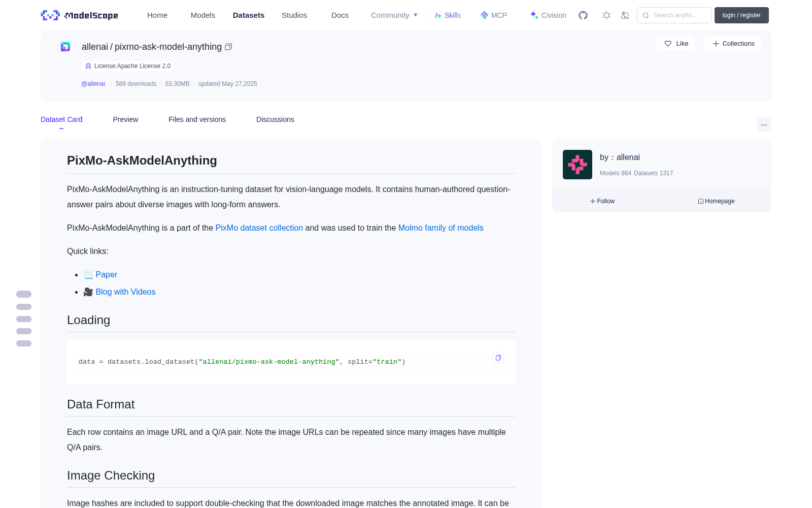Open the GitHub icon link
Screen dimensions: 812x508
click(x=583, y=15)
